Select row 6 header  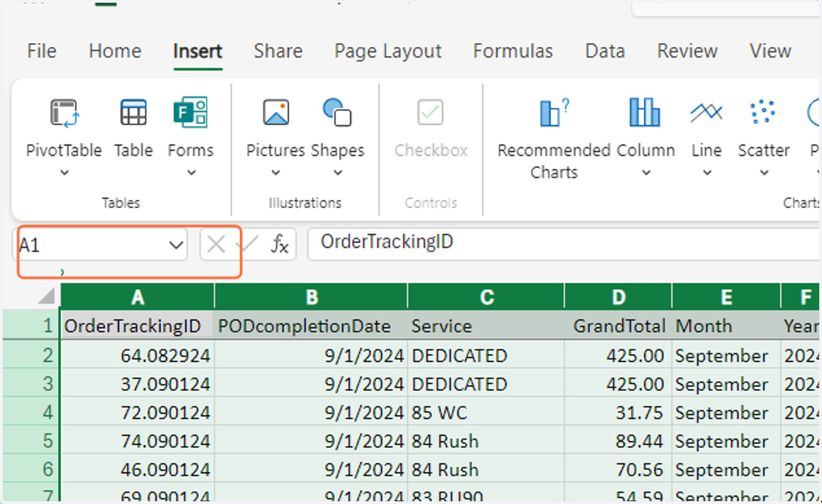coord(32,470)
